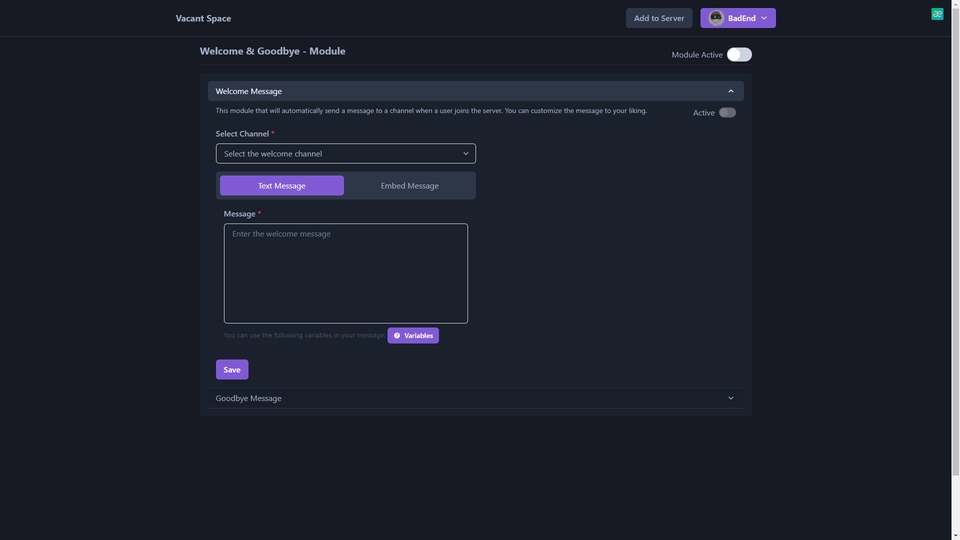Open the Vacant Space home link
The image size is (960, 540).
(203, 18)
